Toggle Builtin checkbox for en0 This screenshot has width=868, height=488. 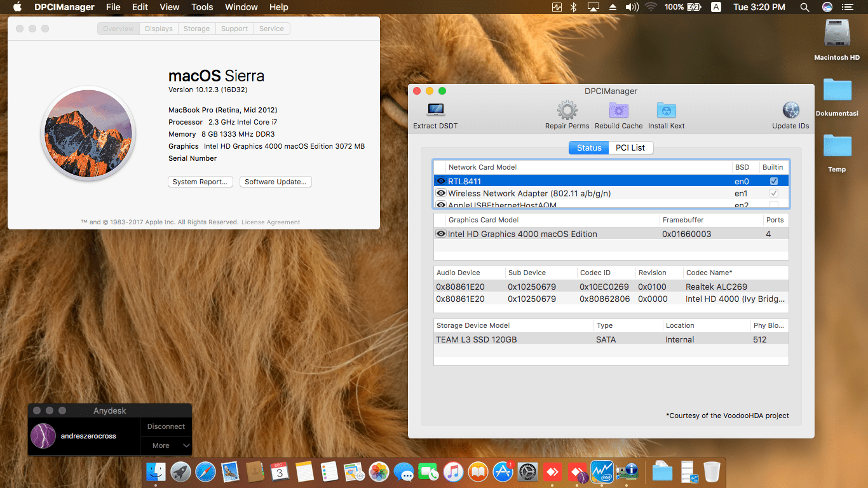pos(774,181)
